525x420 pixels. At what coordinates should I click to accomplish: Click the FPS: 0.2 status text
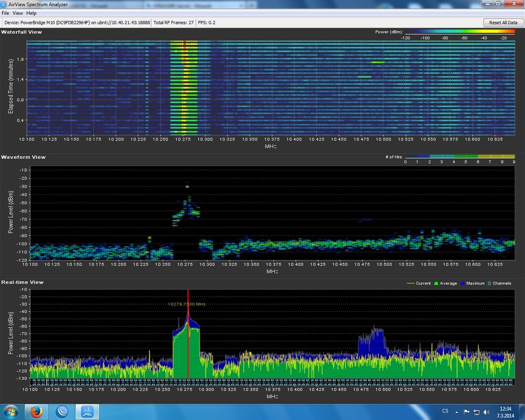click(207, 23)
